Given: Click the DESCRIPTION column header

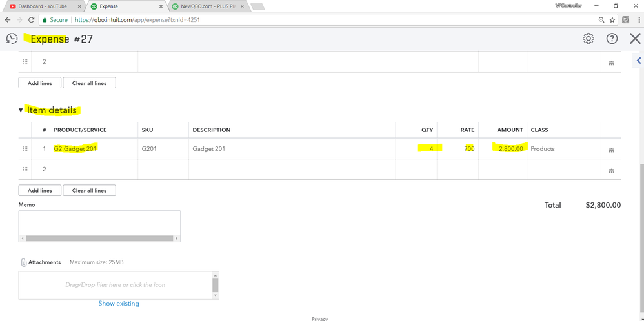Looking at the screenshot, I should (x=212, y=130).
